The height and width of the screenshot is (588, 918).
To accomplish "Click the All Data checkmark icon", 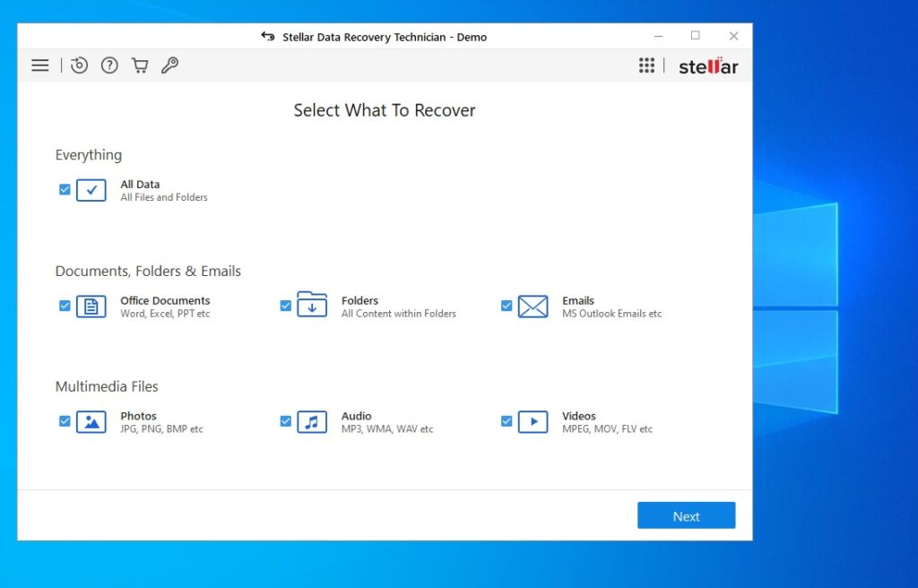I will pyautogui.click(x=91, y=190).
